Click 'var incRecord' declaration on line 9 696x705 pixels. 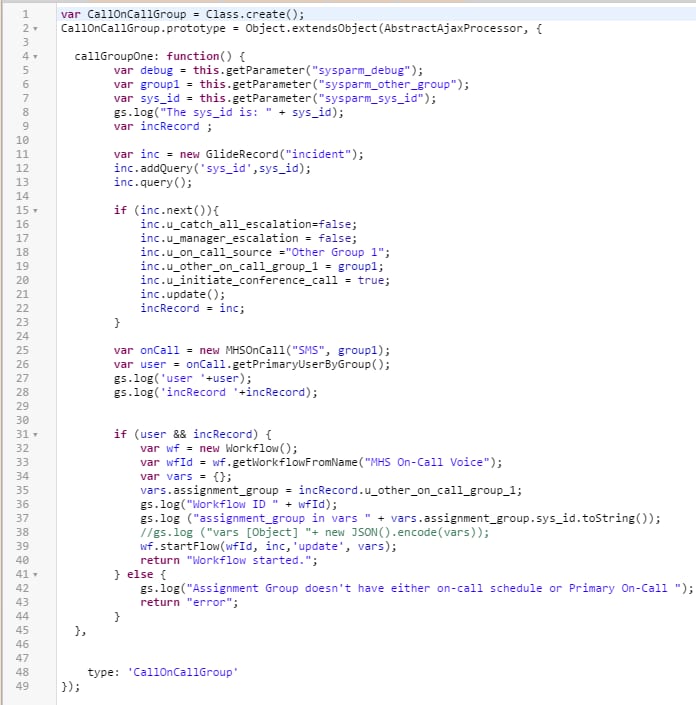[156, 126]
